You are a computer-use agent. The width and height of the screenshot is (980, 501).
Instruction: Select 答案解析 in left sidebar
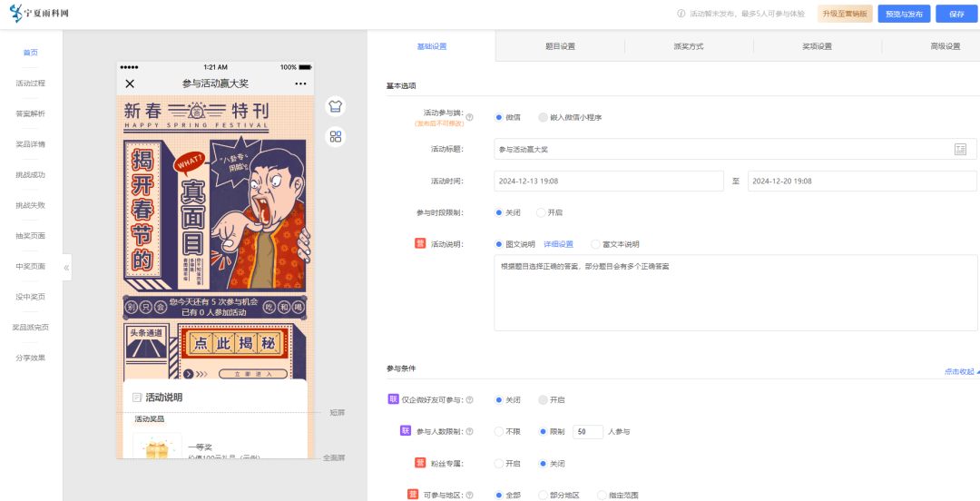coord(31,113)
